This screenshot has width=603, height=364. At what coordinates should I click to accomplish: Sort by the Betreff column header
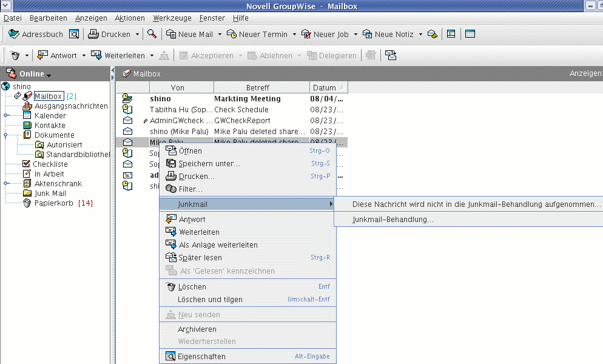pos(262,88)
